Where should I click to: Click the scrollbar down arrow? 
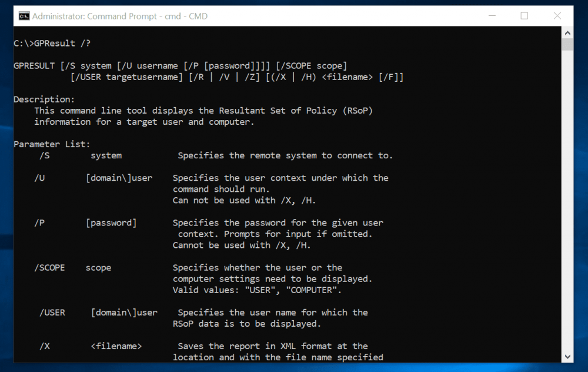point(567,357)
